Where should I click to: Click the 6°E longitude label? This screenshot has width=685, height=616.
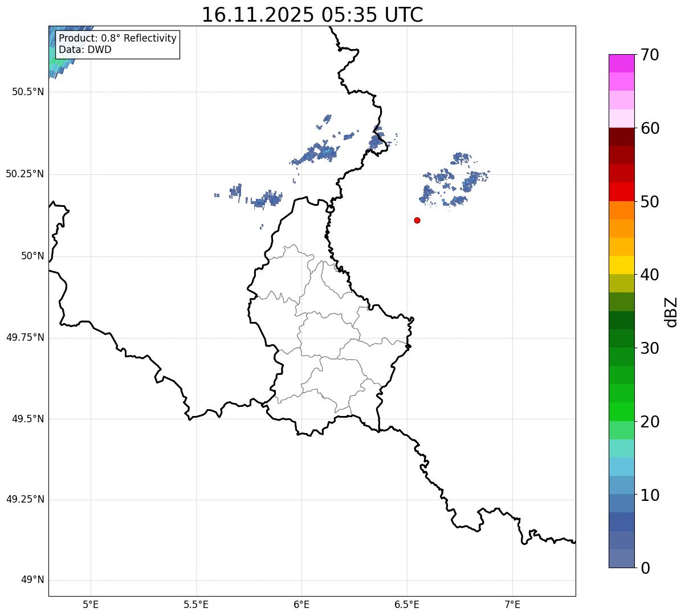(x=301, y=604)
